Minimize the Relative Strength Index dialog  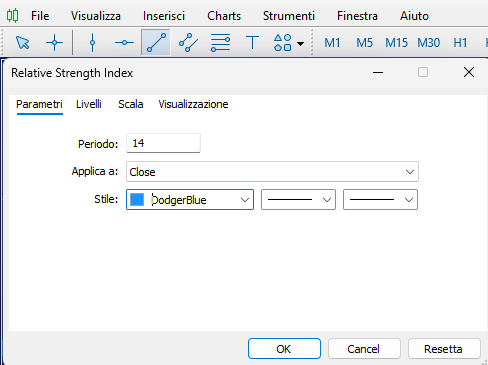point(378,72)
